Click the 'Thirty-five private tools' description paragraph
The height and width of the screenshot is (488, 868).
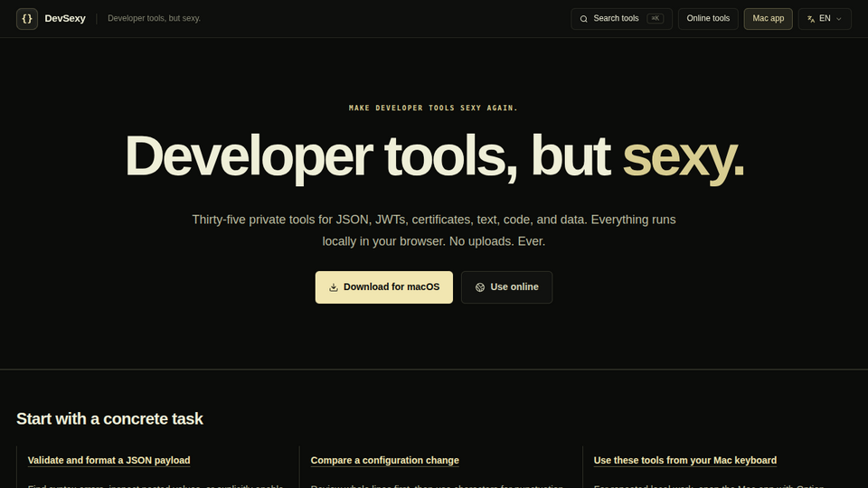(x=433, y=230)
